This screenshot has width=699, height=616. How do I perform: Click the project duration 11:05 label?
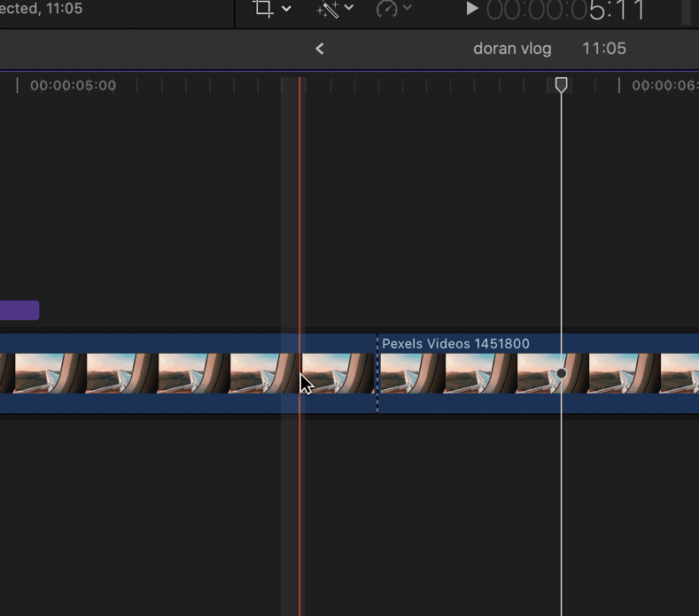click(x=604, y=49)
